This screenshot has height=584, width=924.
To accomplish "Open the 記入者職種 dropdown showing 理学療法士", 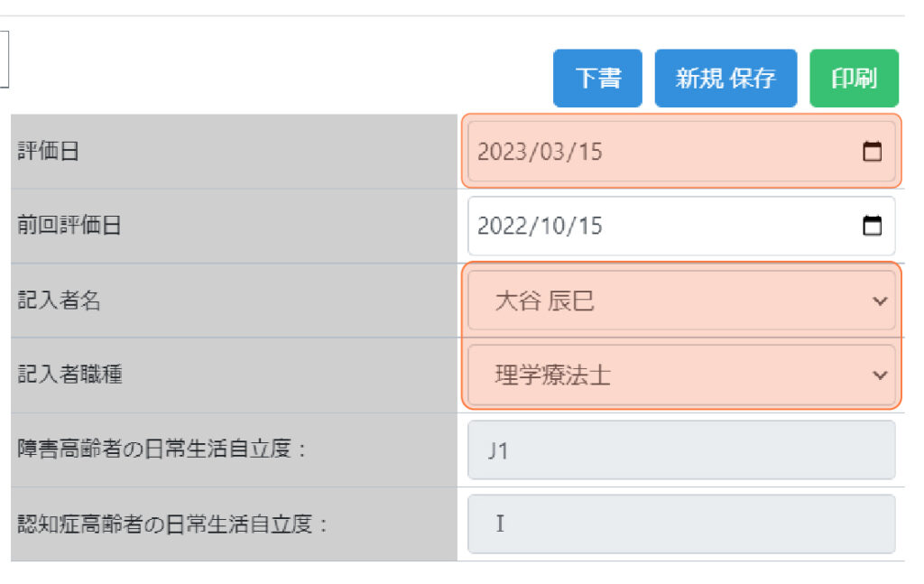I will click(668, 375).
